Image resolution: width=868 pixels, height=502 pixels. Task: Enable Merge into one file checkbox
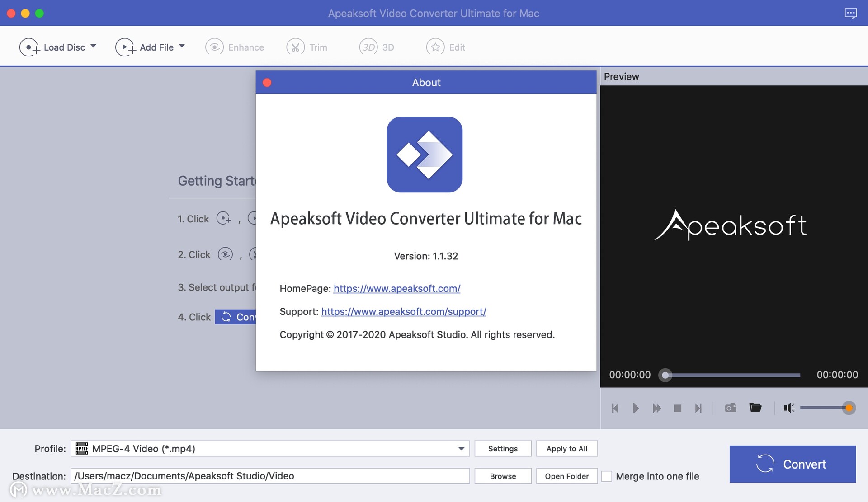[x=607, y=476]
